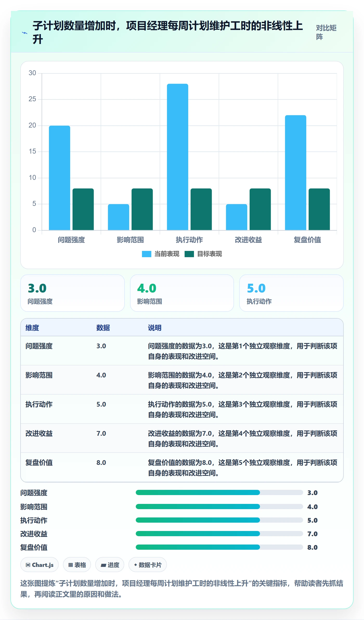The height and width of the screenshot is (620, 364).
Task: Click the footer summary starting 这张图提炼
Action: point(182,589)
